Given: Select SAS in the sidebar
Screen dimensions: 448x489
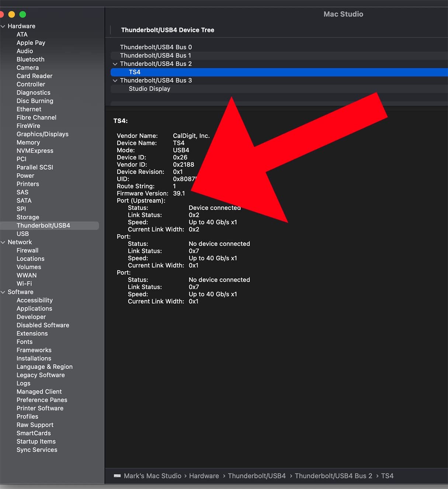Looking at the screenshot, I should [x=22, y=192].
